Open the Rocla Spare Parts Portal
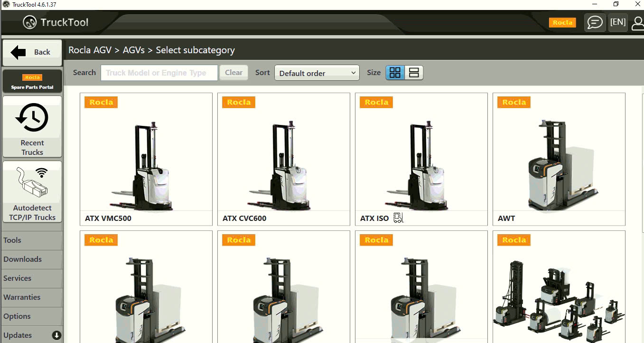The image size is (644, 343). click(x=32, y=81)
